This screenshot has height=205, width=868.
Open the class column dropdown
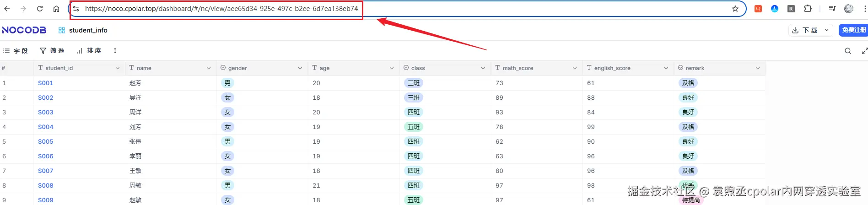[x=483, y=68]
